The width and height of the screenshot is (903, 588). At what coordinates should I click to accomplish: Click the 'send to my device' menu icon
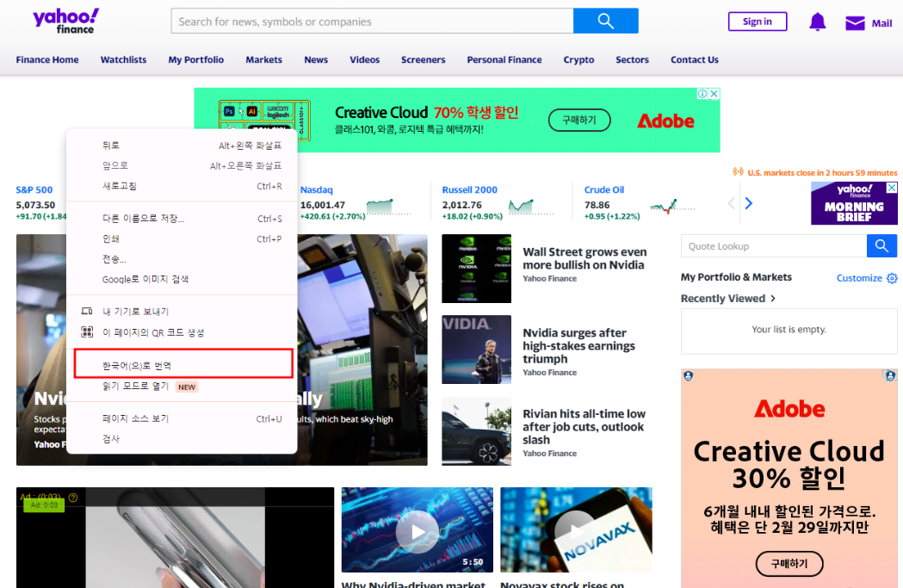click(87, 311)
